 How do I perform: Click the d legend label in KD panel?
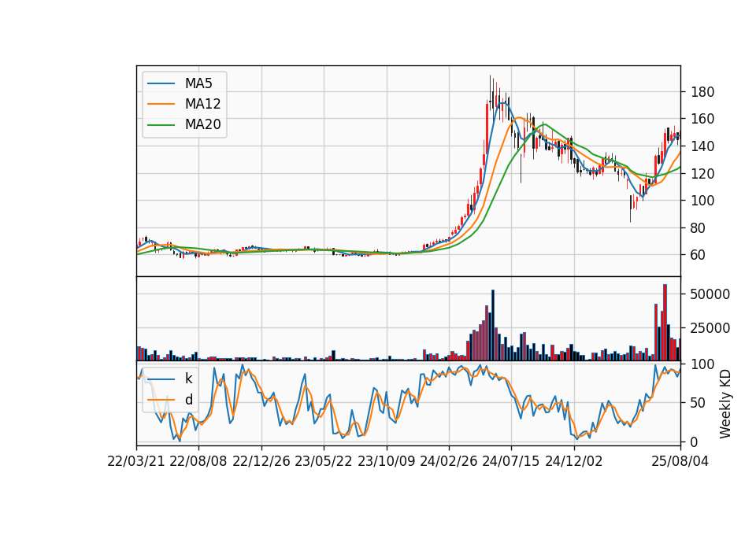(188, 400)
